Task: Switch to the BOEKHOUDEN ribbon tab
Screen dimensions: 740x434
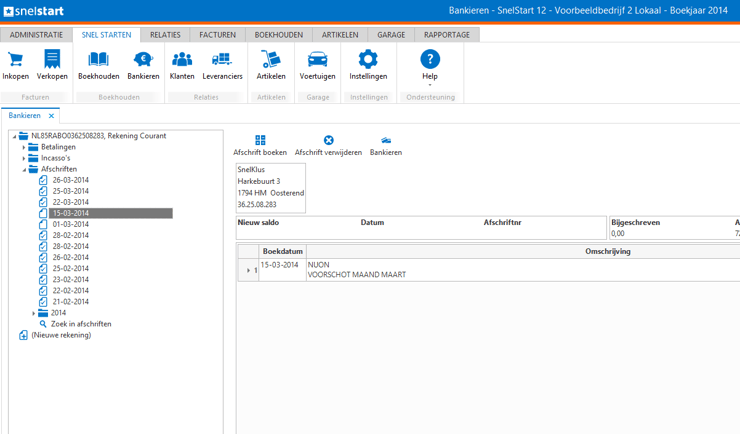Action: click(x=279, y=35)
